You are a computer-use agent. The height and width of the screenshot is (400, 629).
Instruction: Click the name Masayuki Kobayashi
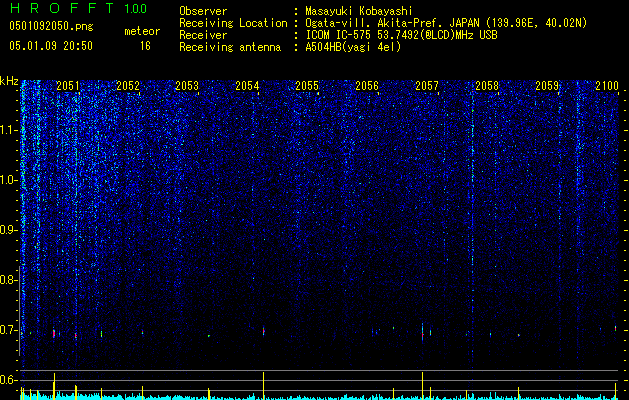pyautogui.click(x=359, y=11)
